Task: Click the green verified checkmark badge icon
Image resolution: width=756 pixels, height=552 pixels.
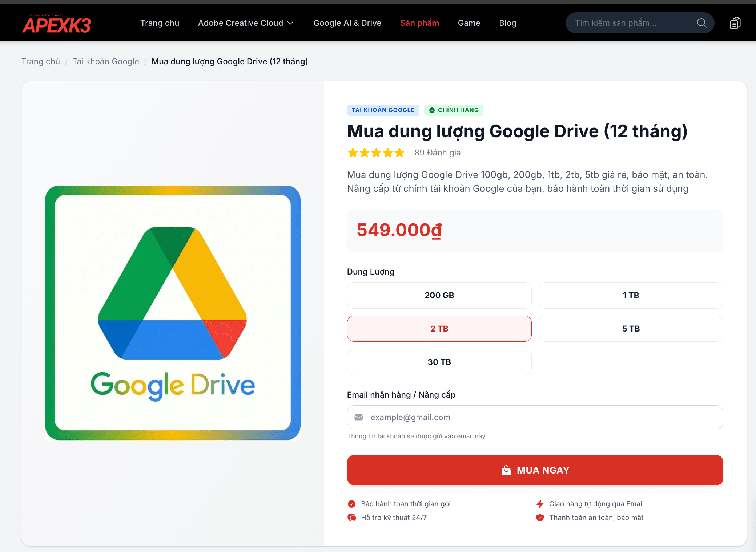Action: coord(432,110)
